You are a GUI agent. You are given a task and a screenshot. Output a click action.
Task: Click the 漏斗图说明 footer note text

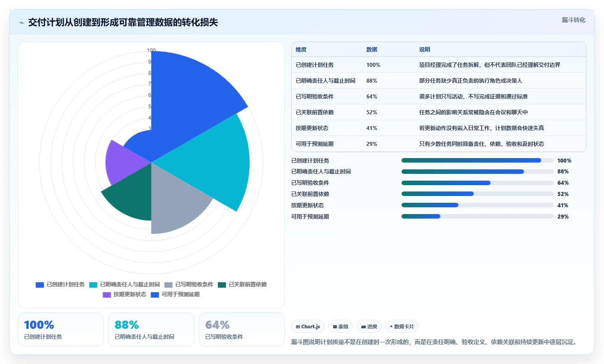click(434, 342)
